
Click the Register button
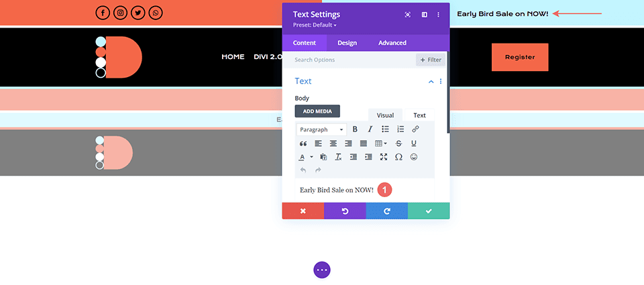[519, 57]
